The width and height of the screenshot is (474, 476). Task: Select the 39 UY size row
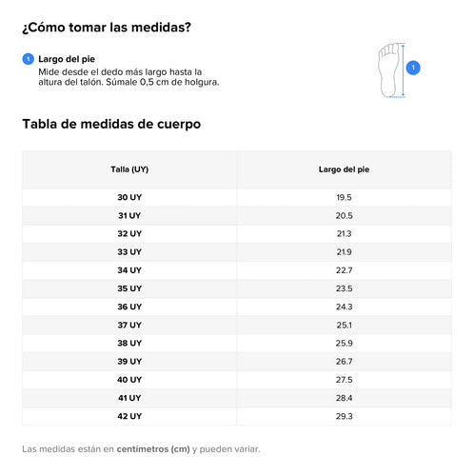coord(237,362)
